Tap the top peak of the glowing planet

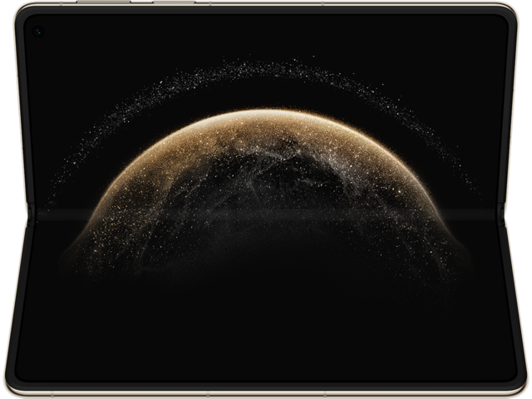point(268,113)
